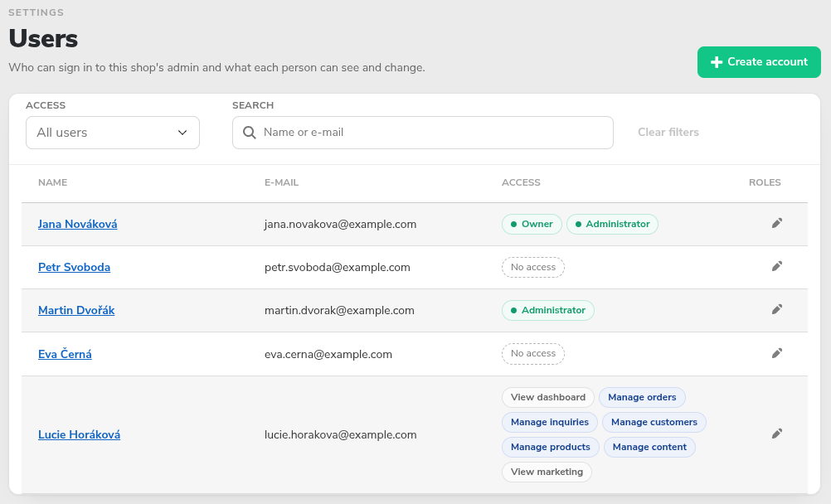Click the View marketing permission tag
Image resolution: width=831 pixels, height=504 pixels.
[x=547, y=472]
